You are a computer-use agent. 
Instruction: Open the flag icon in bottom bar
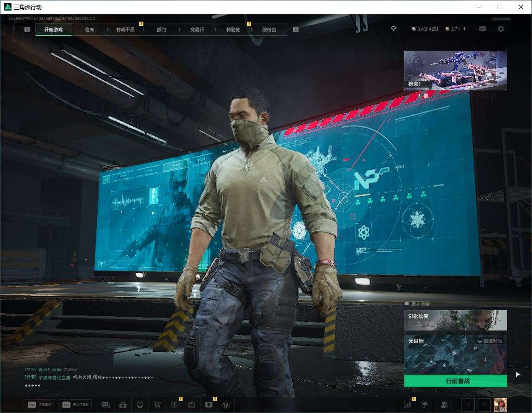pyautogui.click(x=425, y=405)
